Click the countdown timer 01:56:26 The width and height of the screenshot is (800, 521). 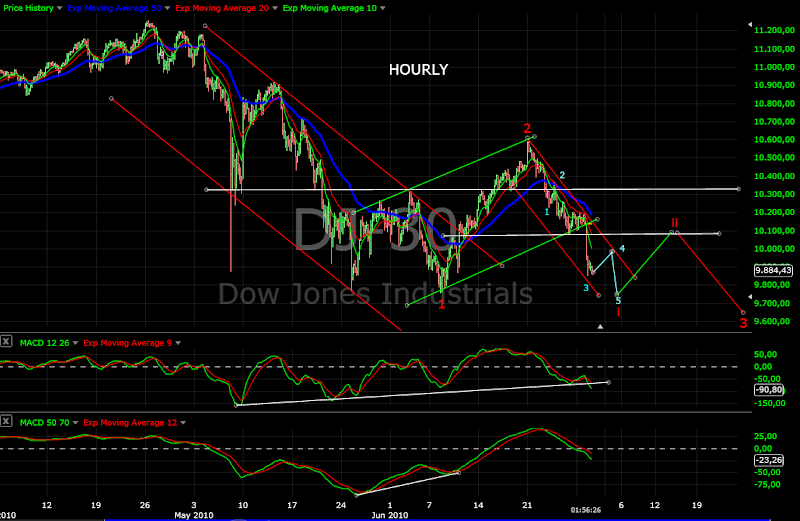pyautogui.click(x=586, y=510)
